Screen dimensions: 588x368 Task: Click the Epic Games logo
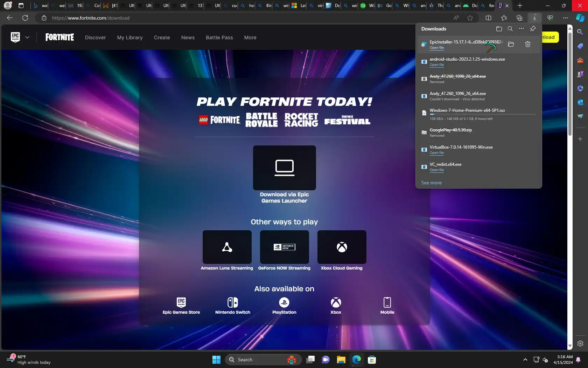pyautogui.click(x=15, y=37)
